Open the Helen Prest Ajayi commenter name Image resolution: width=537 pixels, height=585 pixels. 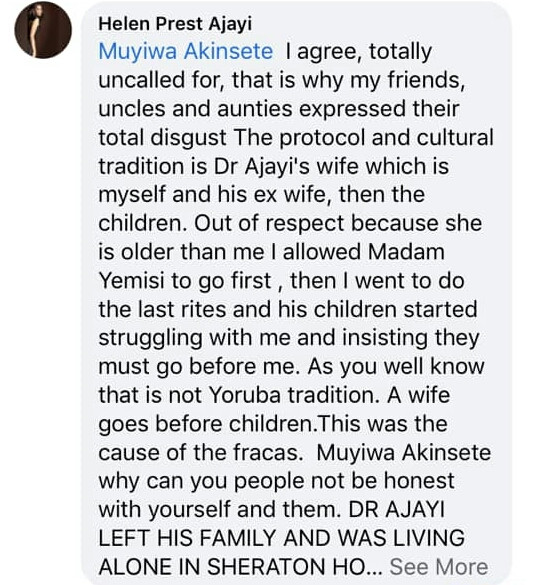pyautogui.click(x=175, y=24)
